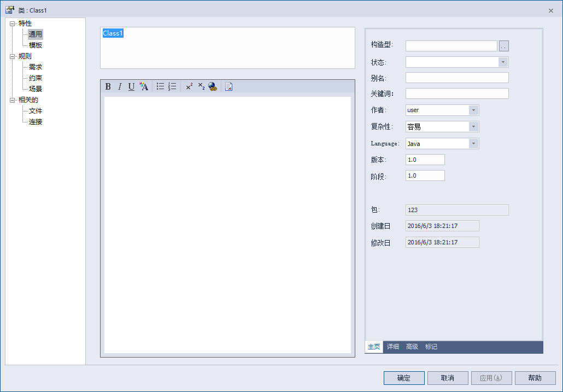Image resolution: width=563 pixels, height=392 pixels.
Task: Insert an image into the notes editor
Action: (x=228, y=86)
